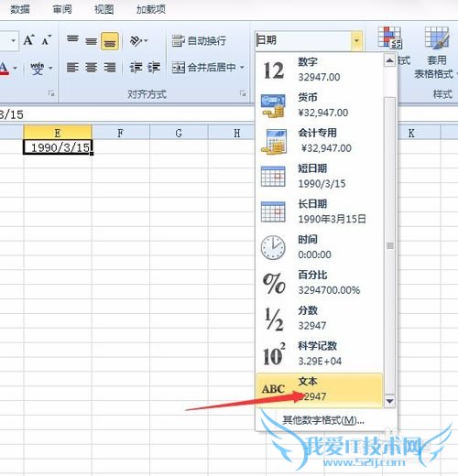The width and height of the screenshot is (458, 476).
Task: Click 合并后居中 merge and center
Action: pos(204,67)
